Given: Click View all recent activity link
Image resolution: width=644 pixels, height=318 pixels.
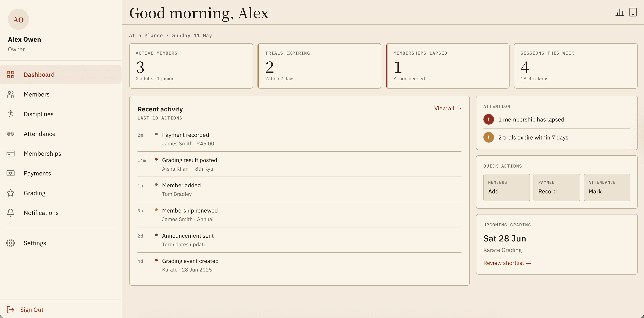Looking at the screenshot, I should click(x=447, y=108).
